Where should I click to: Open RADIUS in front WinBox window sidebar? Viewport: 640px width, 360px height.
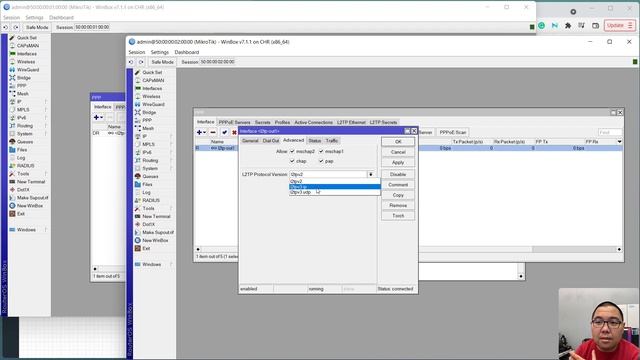(151, 200)
